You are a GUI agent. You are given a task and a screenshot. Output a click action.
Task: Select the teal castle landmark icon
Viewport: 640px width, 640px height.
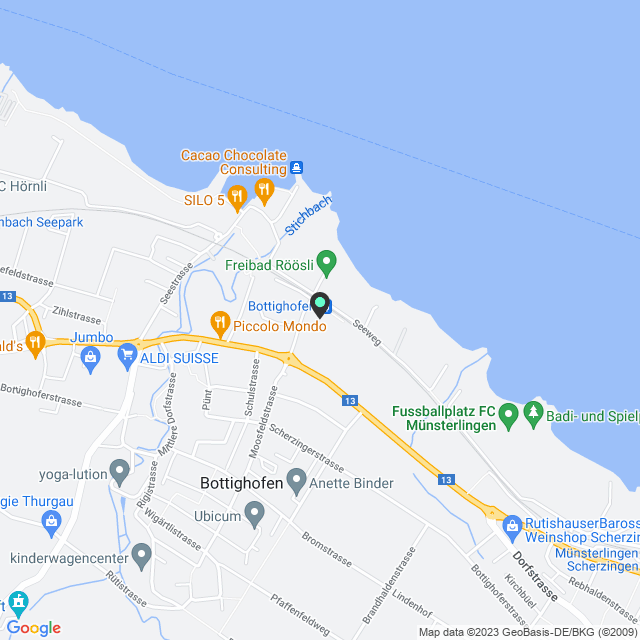pyautogui.click(x=19, y=604)
